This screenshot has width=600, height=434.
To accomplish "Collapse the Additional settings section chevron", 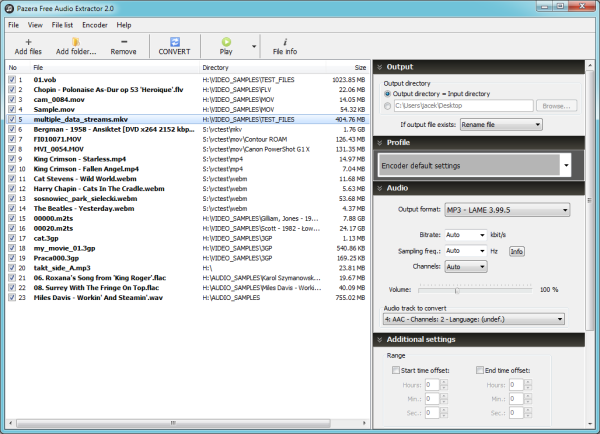I will tap(380, 340).
